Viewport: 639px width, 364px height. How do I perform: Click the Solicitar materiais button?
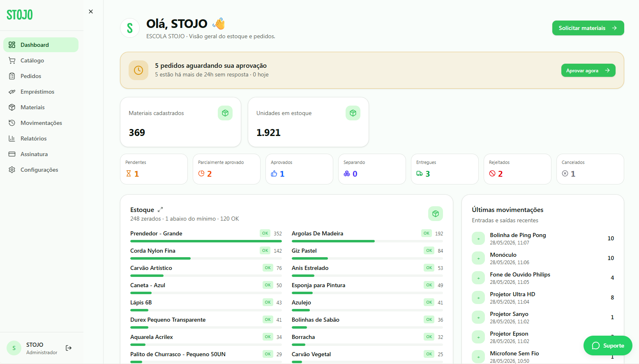point(588,28)
